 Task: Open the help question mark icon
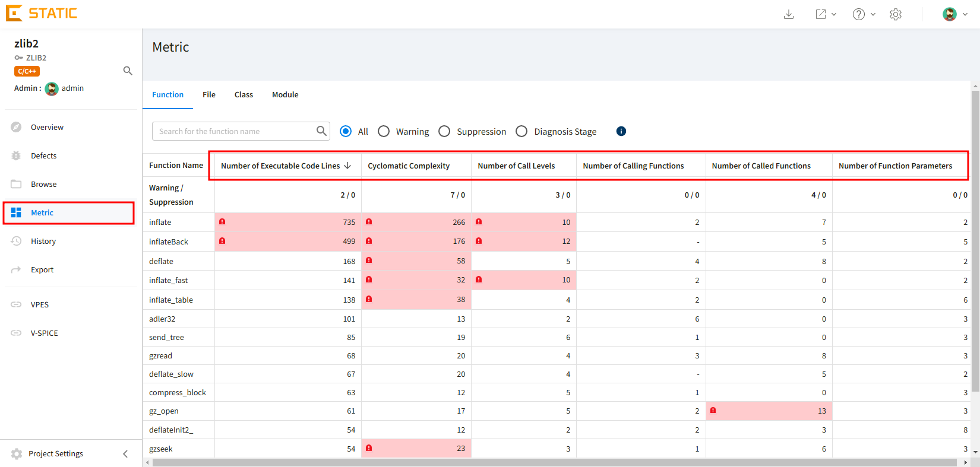859,14
